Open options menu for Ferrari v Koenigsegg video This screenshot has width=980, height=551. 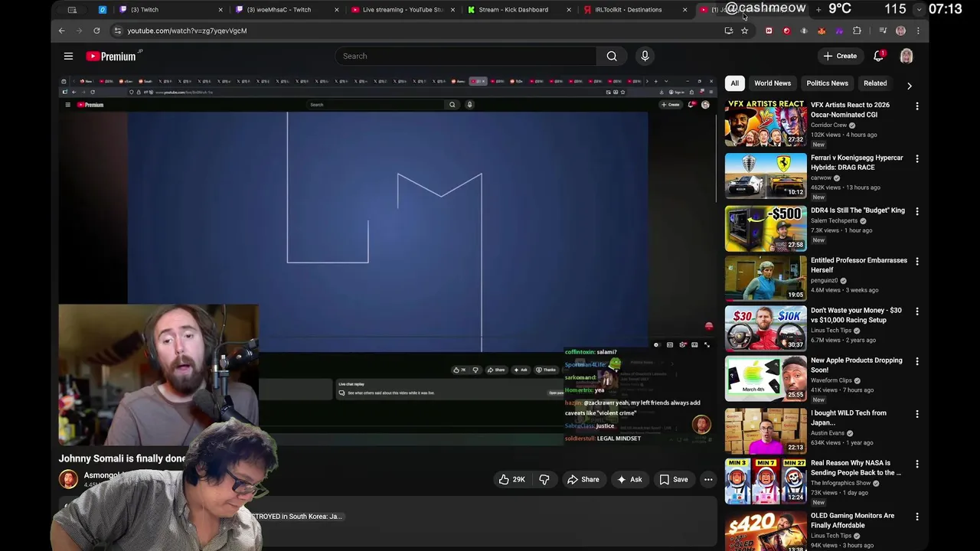[x=917, y=158]
